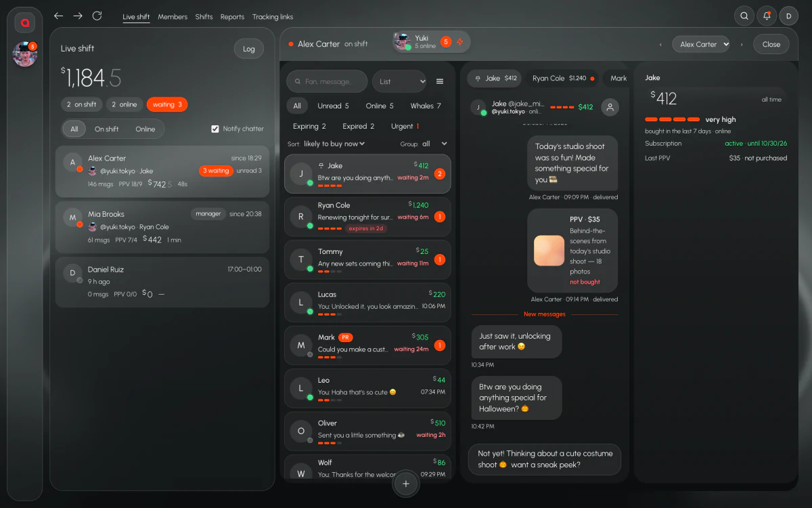The height and width of the screenshot is (508, 812).
Task: Switch to the Jake $412 chat tab
Action: point(495,78)
